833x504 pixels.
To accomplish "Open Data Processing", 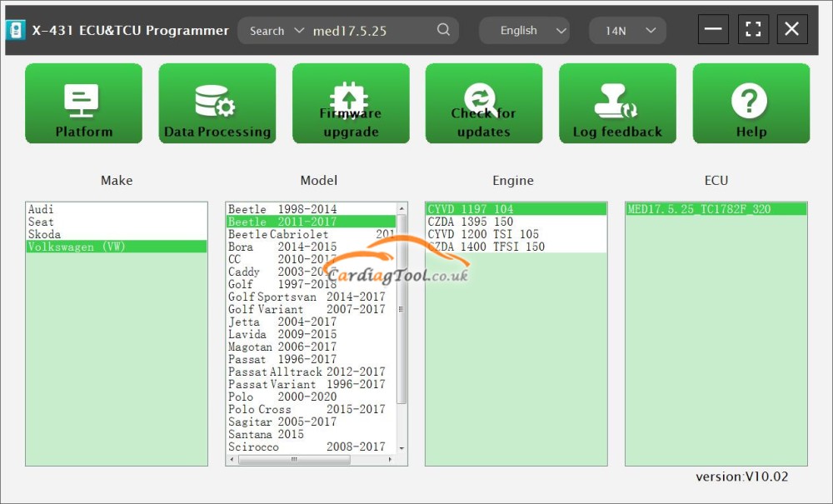I will coord(217,103).
